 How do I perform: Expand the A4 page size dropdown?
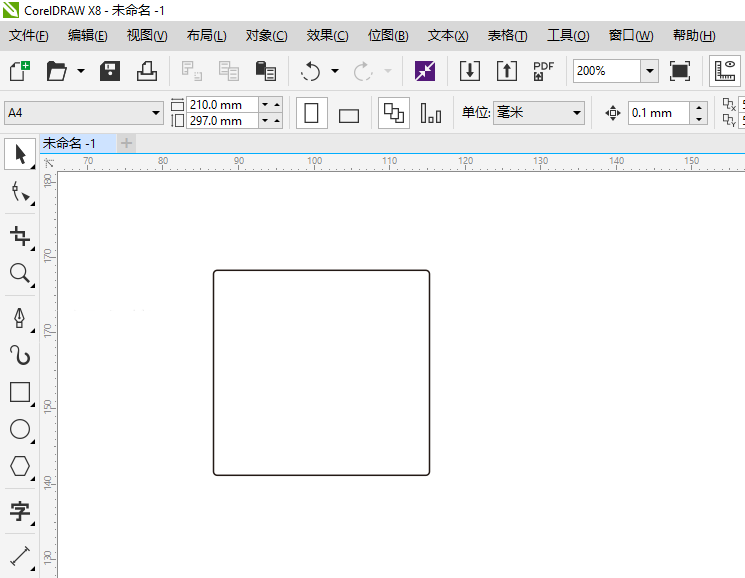(156, 113)
